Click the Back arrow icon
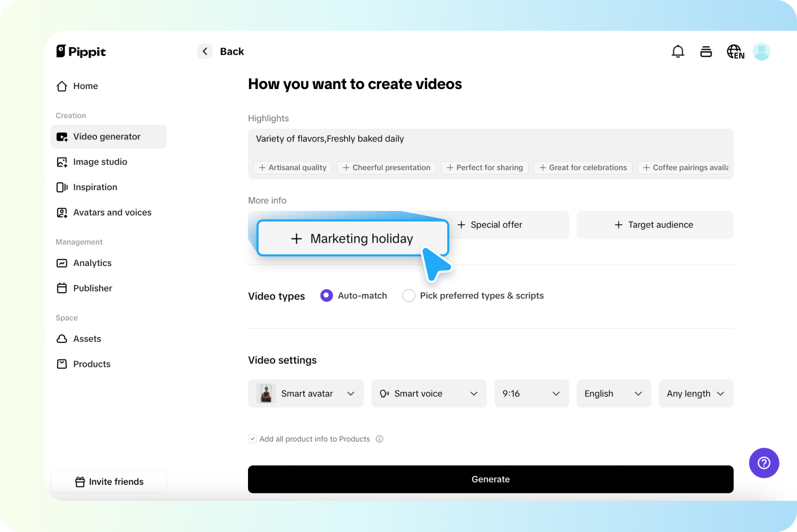The height and width of the screenshot is (532, 797). (205, 51)
